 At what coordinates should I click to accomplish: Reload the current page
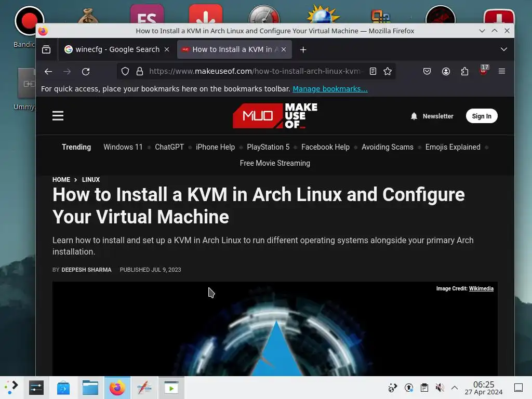[x=86, y=71]
